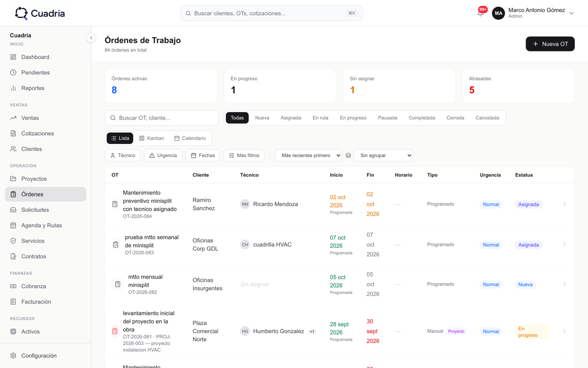This screenshot has width=588, height=368.
Task: Go to Contratos in the sidebar
Action: 46,257
